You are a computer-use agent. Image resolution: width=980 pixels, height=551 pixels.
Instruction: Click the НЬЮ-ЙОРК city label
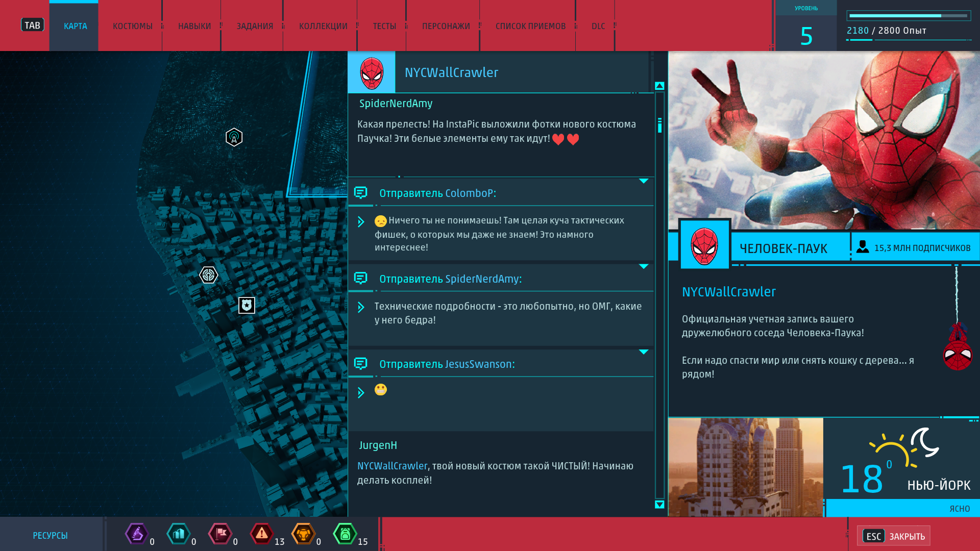click(x=939, y=485)
